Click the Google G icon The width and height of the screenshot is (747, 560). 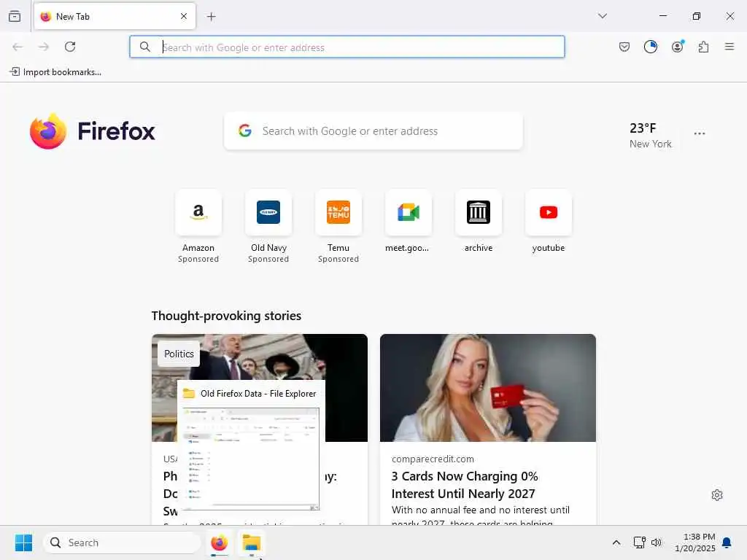coord(245,131)
